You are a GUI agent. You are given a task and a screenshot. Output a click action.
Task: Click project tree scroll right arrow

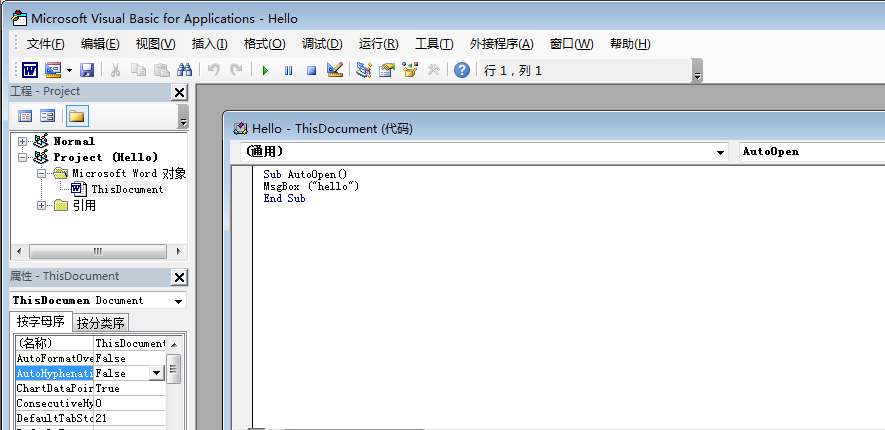pos(178,251)
